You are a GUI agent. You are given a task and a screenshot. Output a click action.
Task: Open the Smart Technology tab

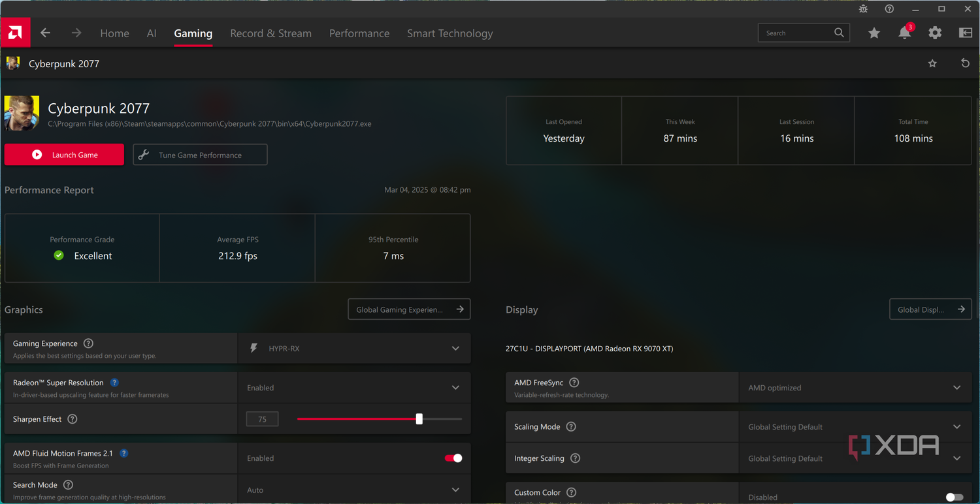(450, 33)
